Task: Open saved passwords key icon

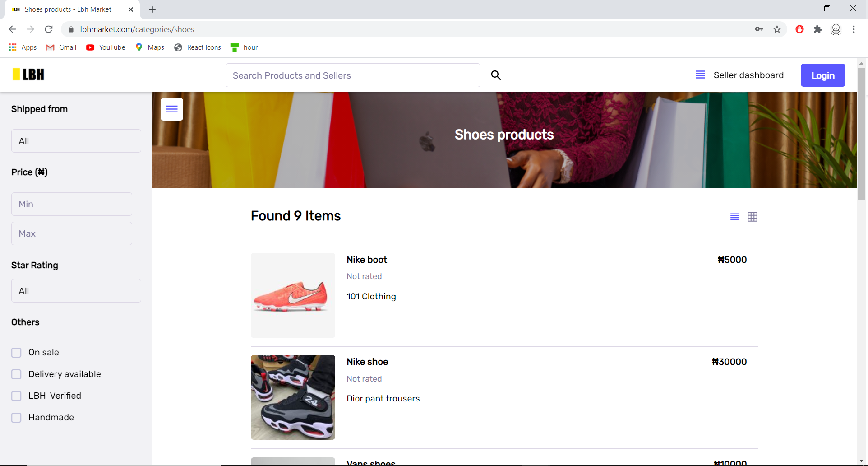Action: pyautogui.click(x=759, y=29)
